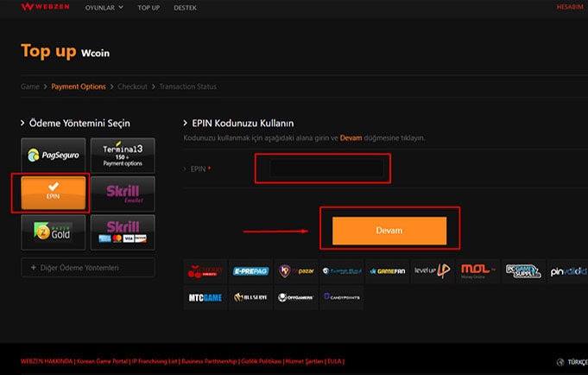Click the orange Devam button
Image resolution: width=588 pixels, height=375 pixels.
point(389,231)
